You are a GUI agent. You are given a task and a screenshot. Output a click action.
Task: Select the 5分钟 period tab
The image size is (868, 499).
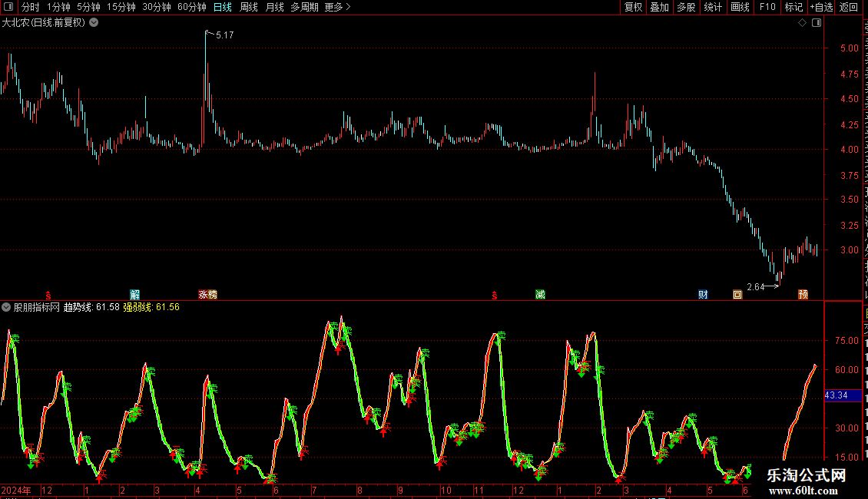point(88,7)
